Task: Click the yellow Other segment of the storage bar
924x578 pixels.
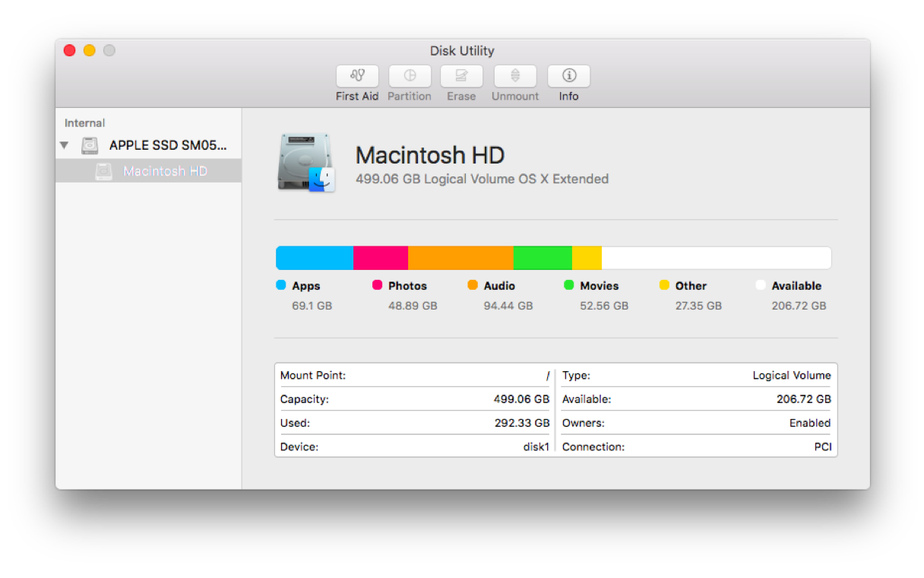Action: (587, 258)
